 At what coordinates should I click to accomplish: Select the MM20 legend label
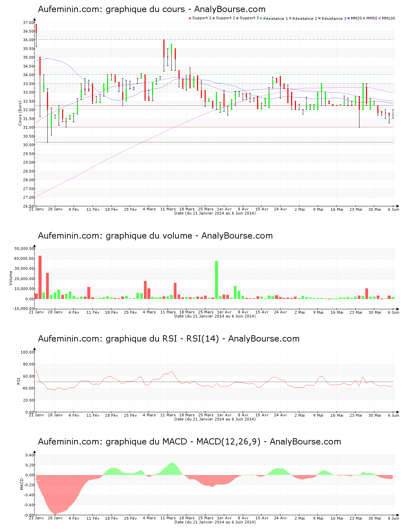tap(356, 18)
